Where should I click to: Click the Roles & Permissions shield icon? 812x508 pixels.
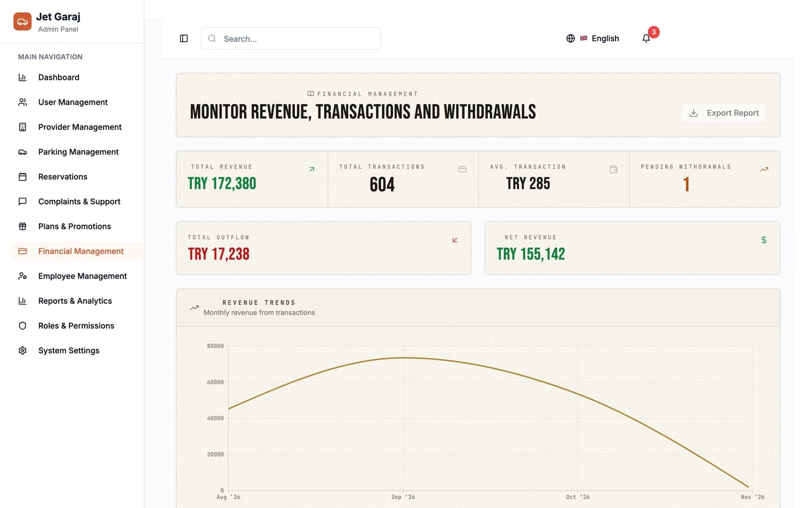coord(22,326)
